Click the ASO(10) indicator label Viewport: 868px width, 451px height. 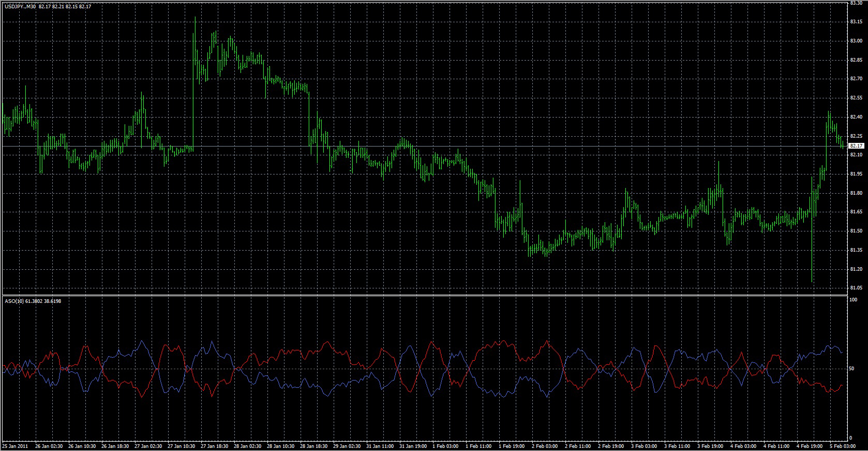tap(13, 301)
